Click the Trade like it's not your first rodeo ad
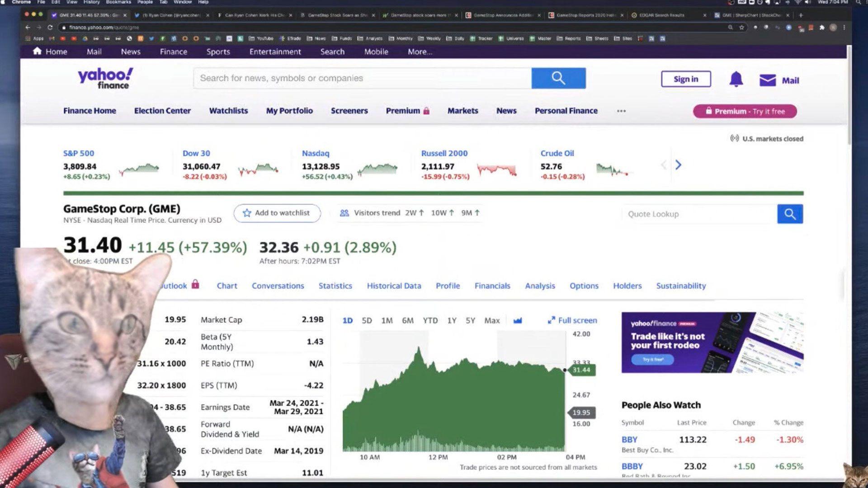868x488 pixels. coord(712,343)
